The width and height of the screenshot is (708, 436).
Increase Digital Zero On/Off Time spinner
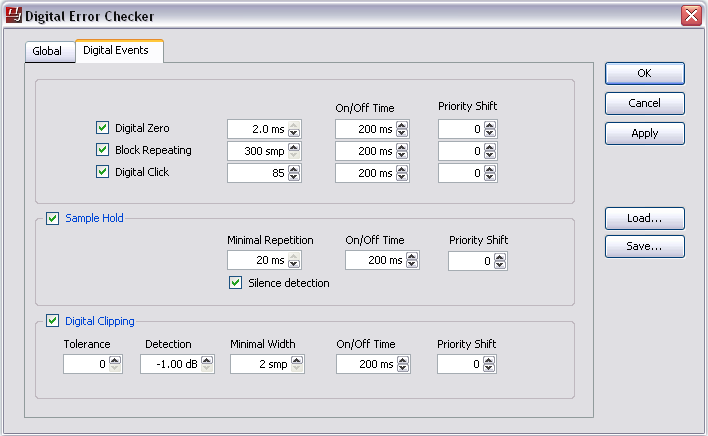(402, 124)
